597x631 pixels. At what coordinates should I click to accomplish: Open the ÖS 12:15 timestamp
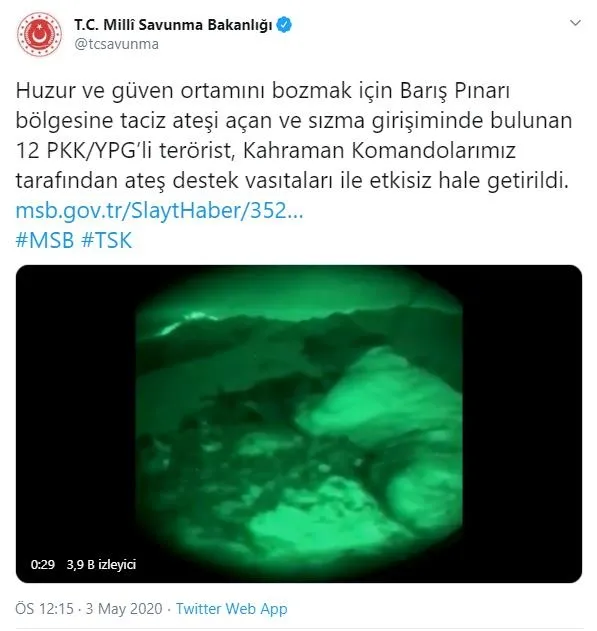pos(45,608)
